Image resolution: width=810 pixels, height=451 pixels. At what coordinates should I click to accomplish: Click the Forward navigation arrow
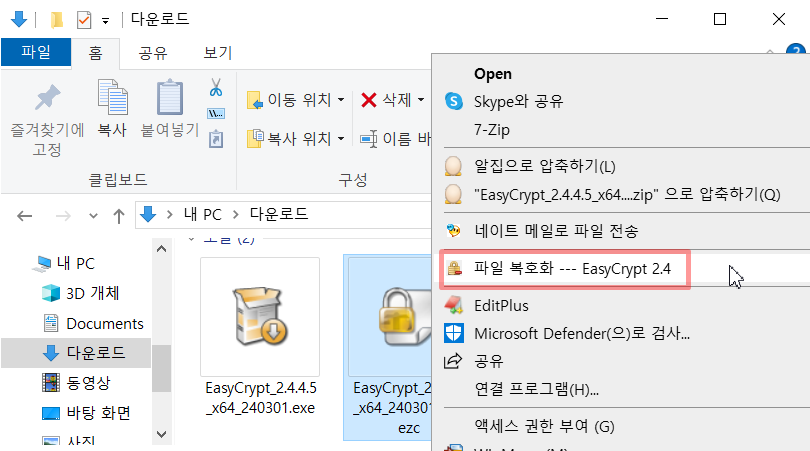pyautogui.click(x=63, y=215)
